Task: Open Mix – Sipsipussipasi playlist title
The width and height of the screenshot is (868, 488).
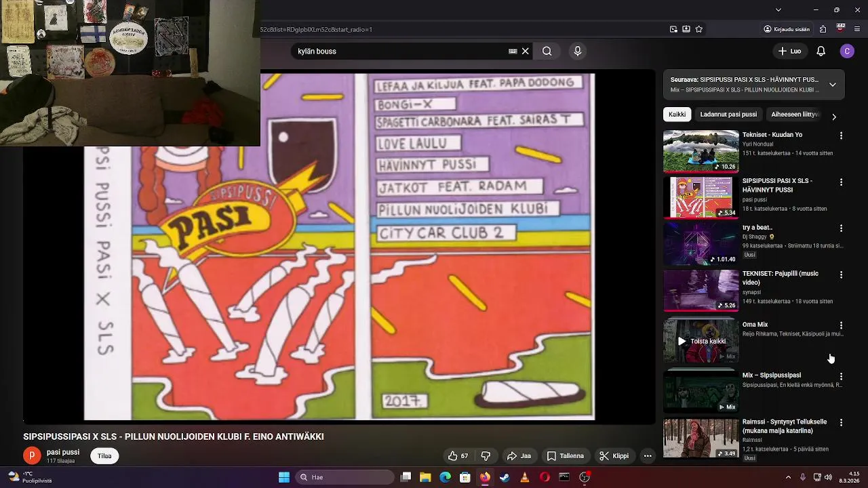Action: tap(772, 375)
